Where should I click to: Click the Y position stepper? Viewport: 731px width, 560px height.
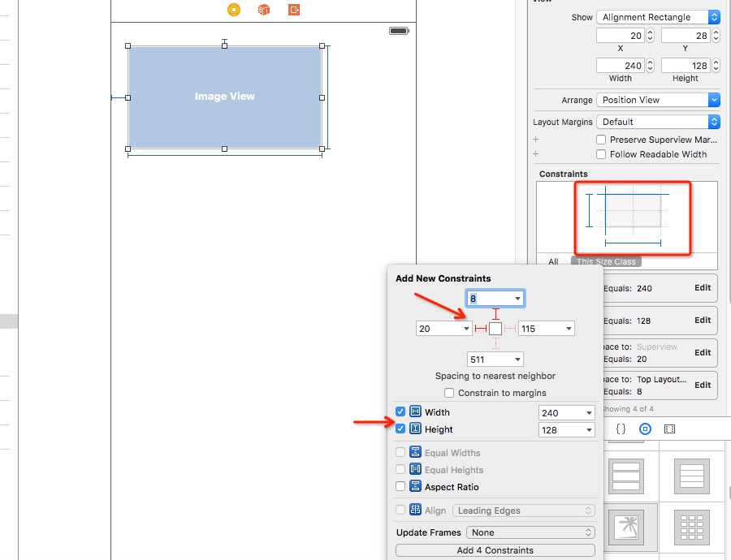pyautogui.click(x=716, y=36)
